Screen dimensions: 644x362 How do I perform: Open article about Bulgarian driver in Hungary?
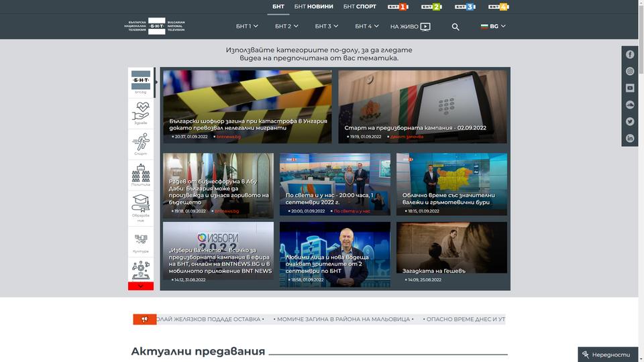[x=248, y=107]
